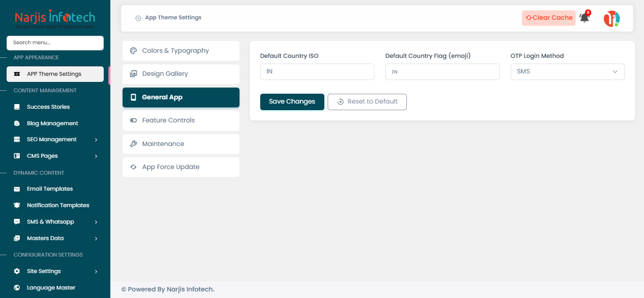The height and width of the screenshot is (298, 644).
Task: Click the Save Changes button
Action: point(292,102)
